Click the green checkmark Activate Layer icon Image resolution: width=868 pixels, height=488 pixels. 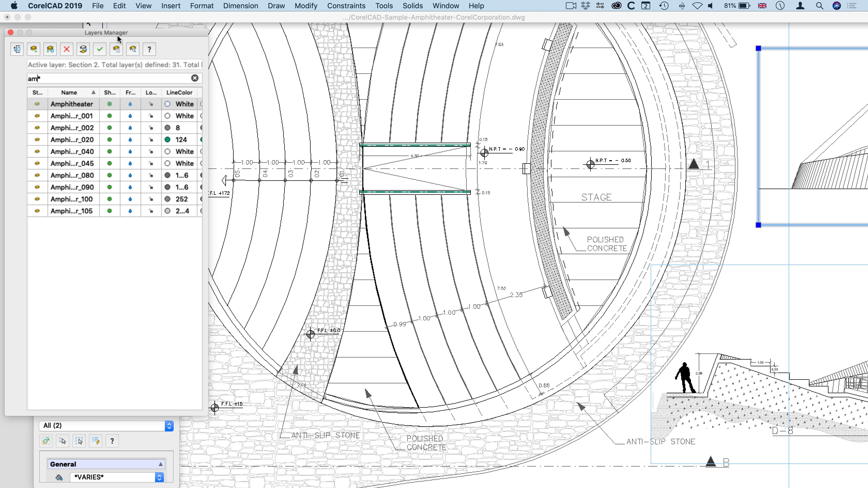tap(100, 50)
